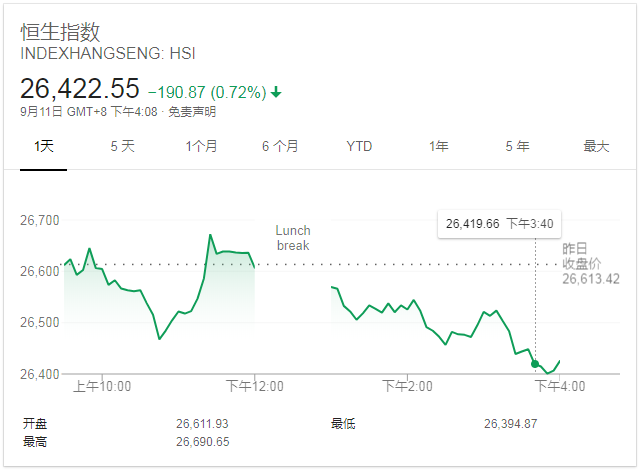This screenshot has height=470, width=640.
Task: Click the 26,500 y-axis label
Action: pos(40,322)
